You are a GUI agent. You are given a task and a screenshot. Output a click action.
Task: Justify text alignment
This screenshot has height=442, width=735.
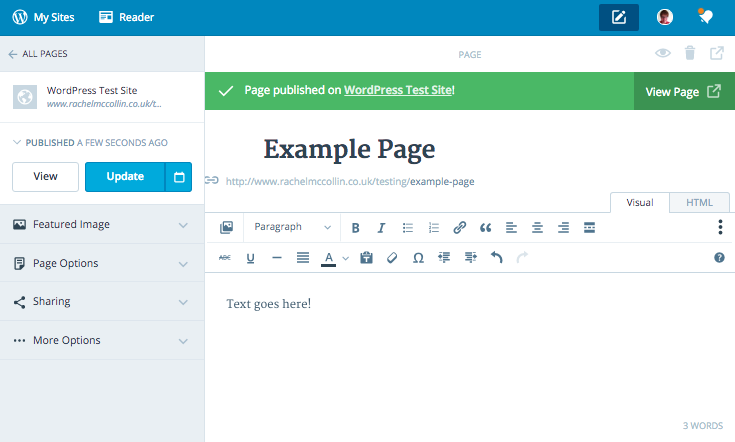pos(303,257)
